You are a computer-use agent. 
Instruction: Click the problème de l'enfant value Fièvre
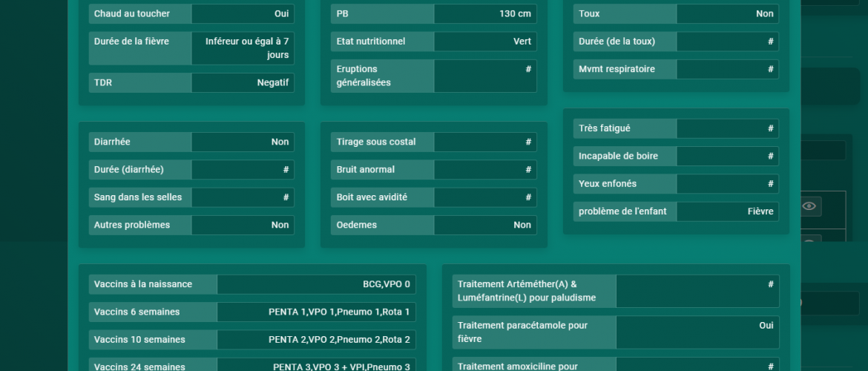pyautogui.click(x=727, y=211)
